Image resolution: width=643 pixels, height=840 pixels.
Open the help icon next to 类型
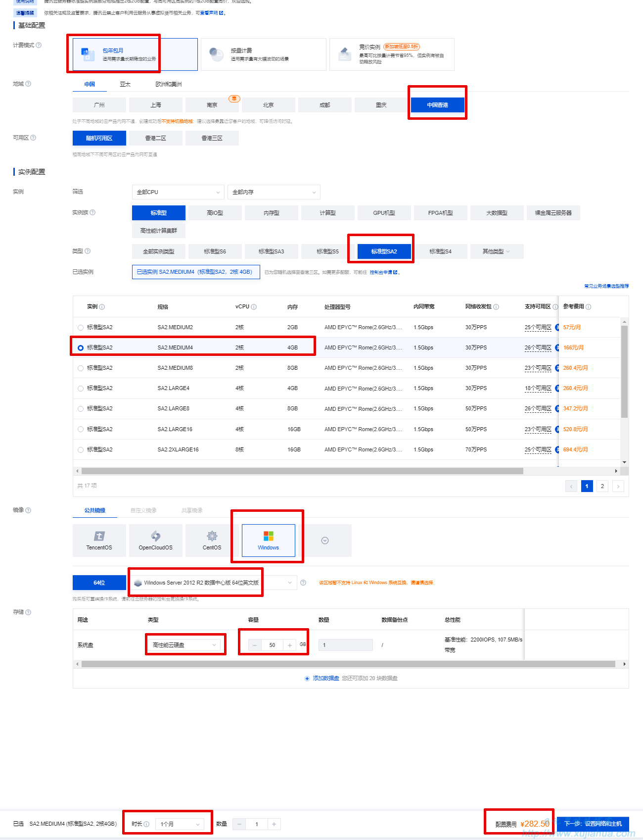point(88,251)
